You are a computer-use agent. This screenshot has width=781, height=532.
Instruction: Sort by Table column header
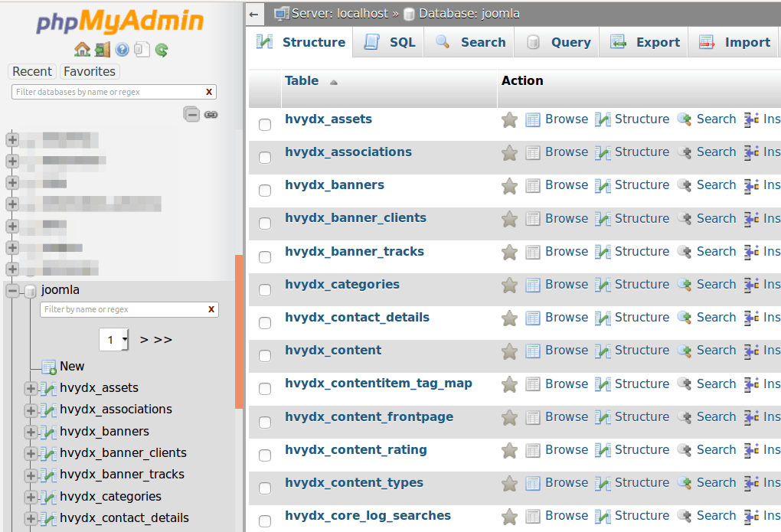(302, 80)
